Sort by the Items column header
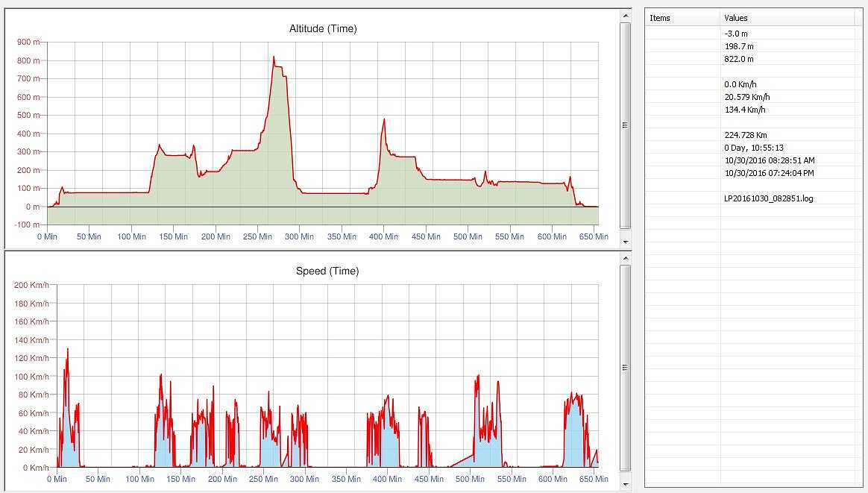Screen dimensions: 868x493 point(682,18)
